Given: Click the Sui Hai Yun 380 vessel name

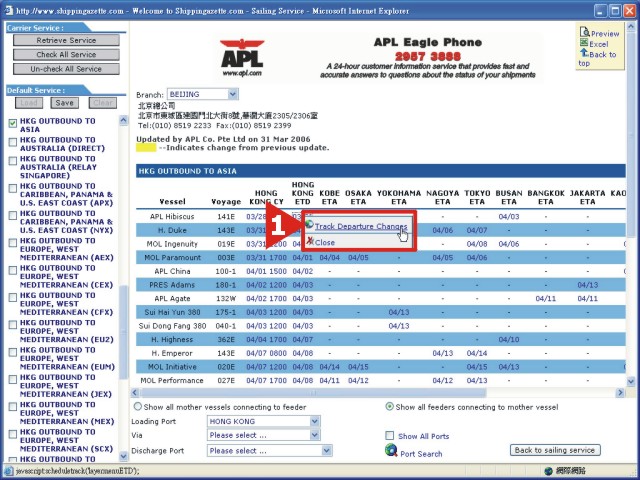Looking at the screenshot, I should point(172,312).
